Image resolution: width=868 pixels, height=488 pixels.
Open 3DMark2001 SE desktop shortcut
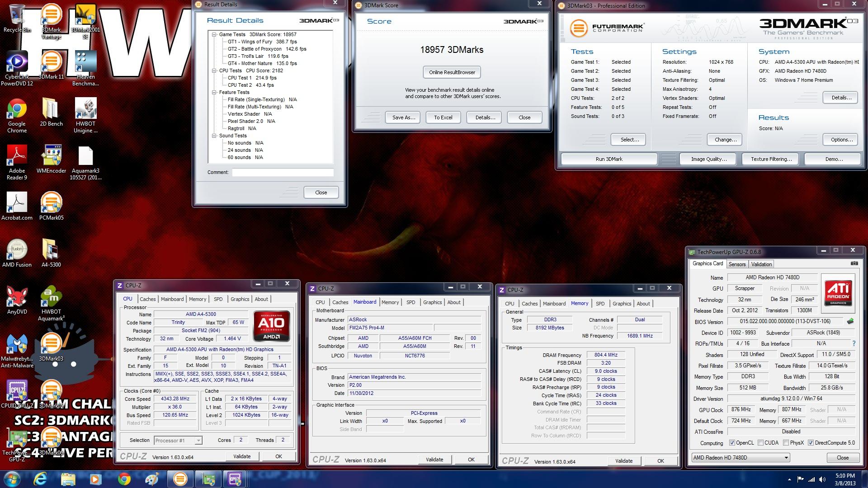(x=85, y=21)
